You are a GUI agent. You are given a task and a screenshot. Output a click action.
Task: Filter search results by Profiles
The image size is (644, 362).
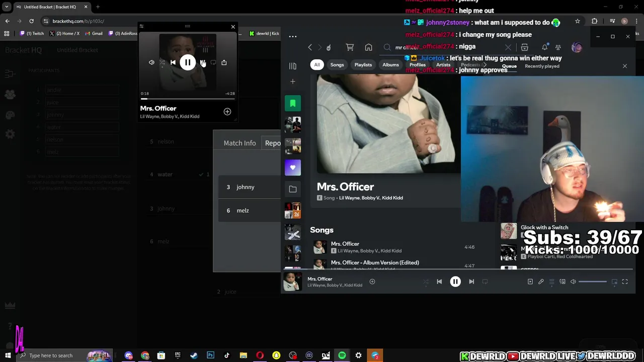pos(418,65)
